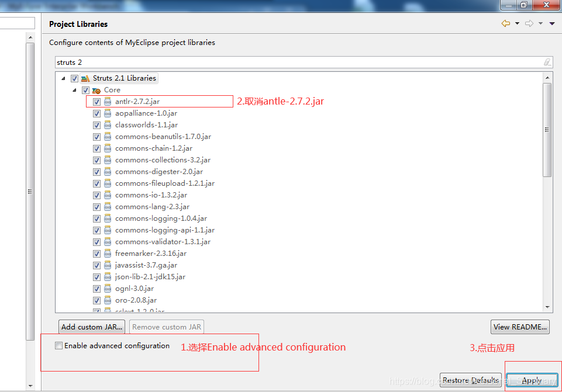Open the View README... button

coord(520,327)
